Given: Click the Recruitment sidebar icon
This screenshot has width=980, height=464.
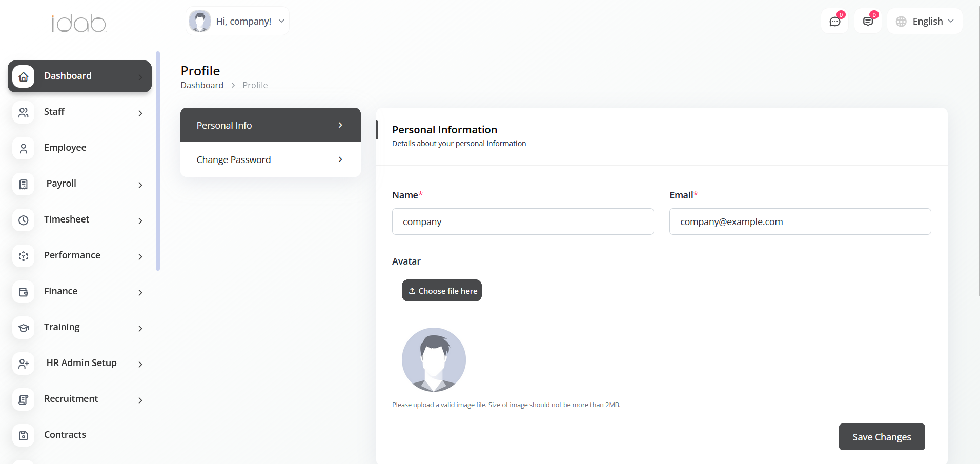Looking at the screenshot, I should 24,399.
